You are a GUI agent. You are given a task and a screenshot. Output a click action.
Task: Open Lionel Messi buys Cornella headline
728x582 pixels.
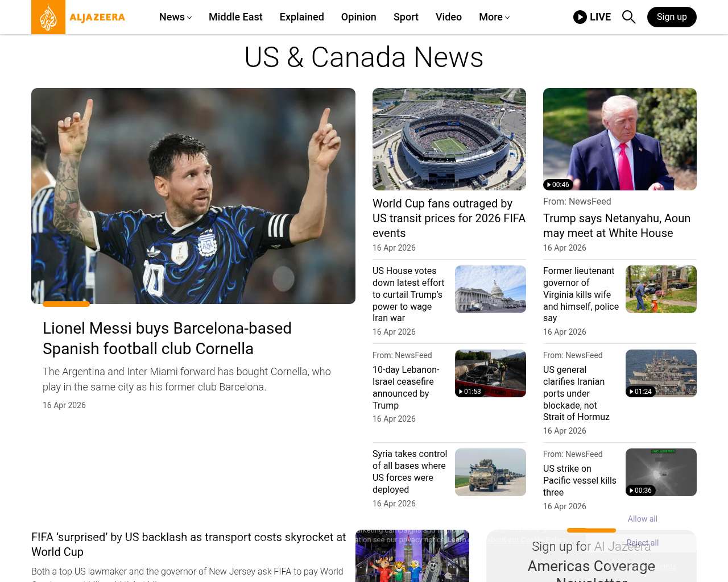pyautogui.click(x=167, y=338)
